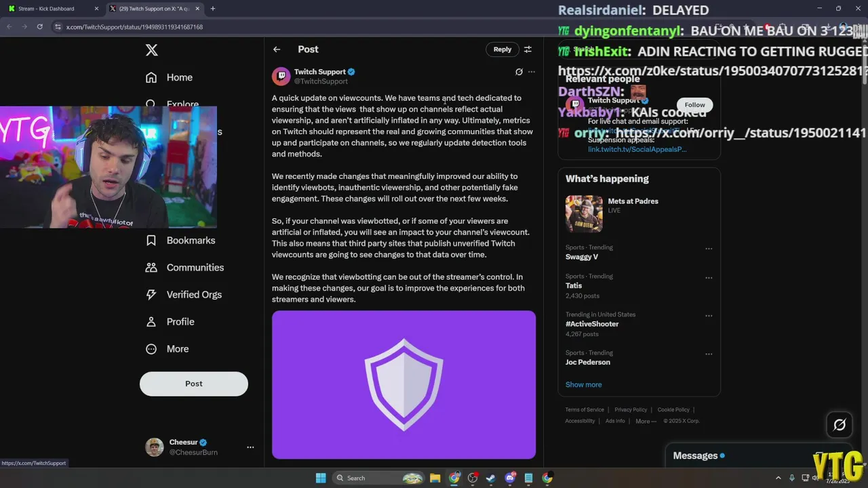
Task: Open the Cheesur account menu dots
Action: tap(250, 447)
